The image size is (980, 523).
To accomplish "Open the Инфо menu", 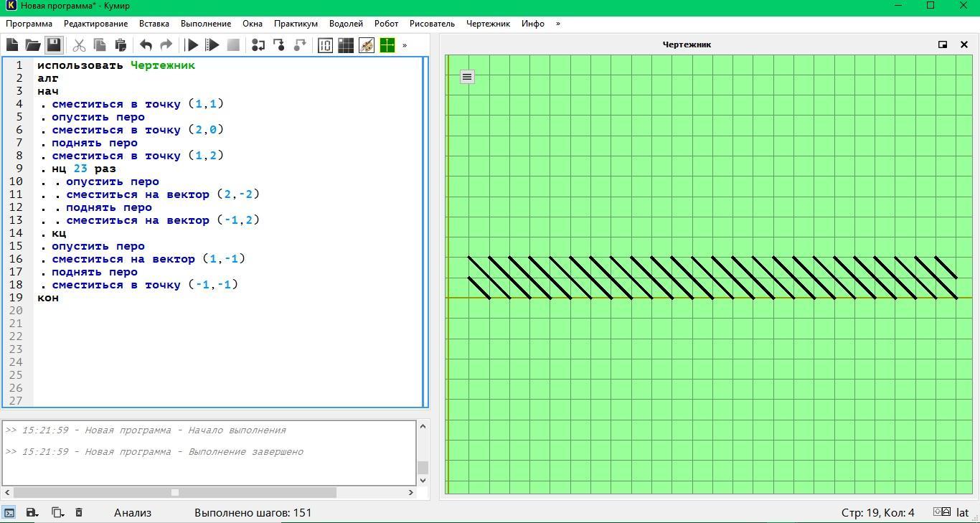I will coord(533,24).
